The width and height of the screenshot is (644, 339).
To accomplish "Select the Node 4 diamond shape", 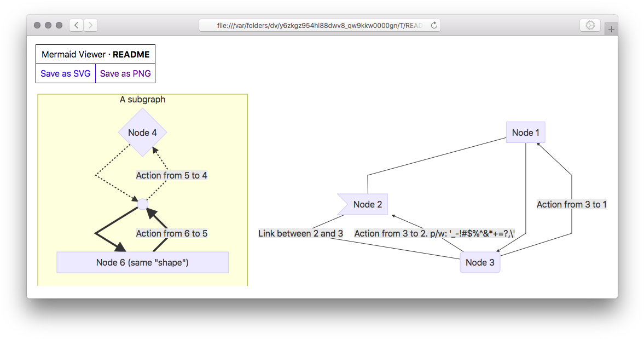I will [x=143, y=133].
